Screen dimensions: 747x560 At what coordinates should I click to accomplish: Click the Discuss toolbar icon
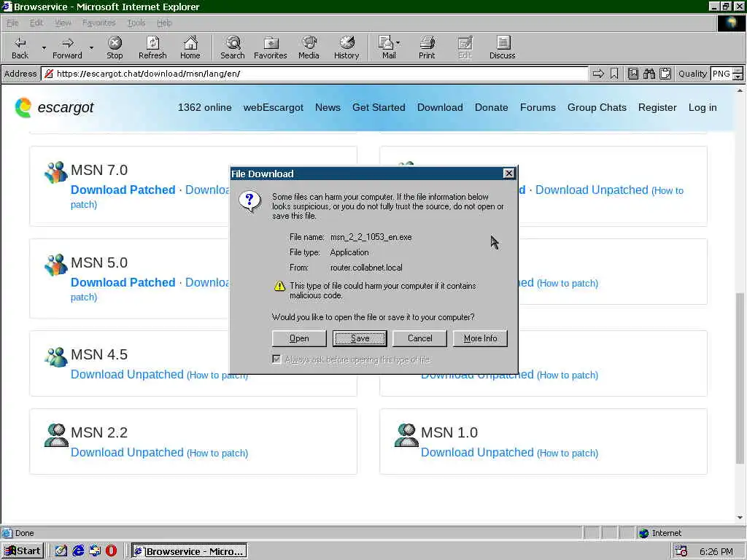[502, 47]
